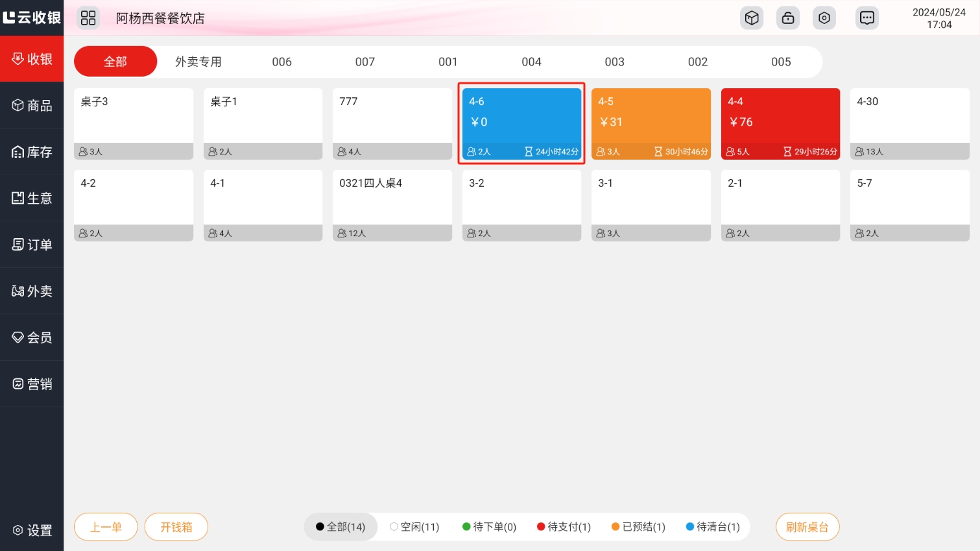
Task: Open 会员 members section
Action: pyautogui.click(x=32, y=337)
